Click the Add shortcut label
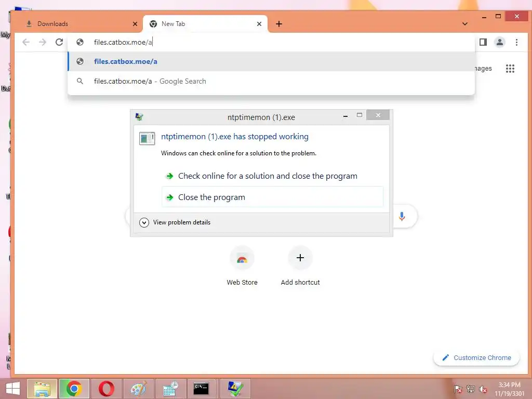This screenshot has width=532, height=399. pos(300,282)
